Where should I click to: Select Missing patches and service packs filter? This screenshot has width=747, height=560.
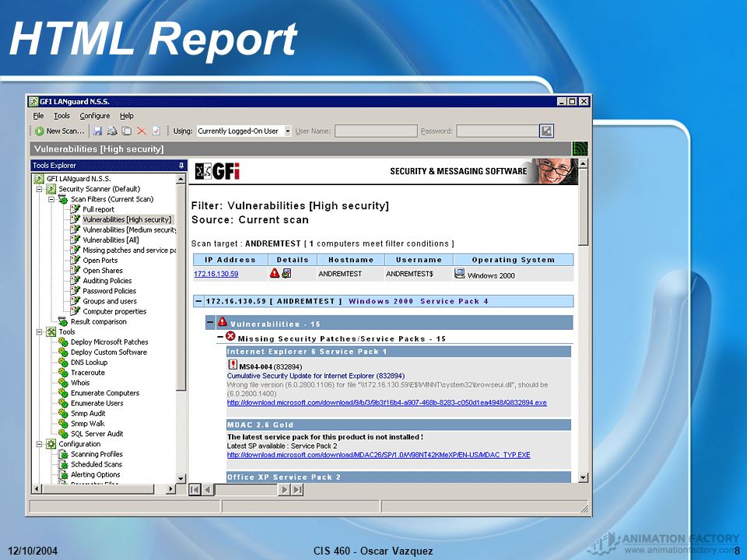click(129, 250)
